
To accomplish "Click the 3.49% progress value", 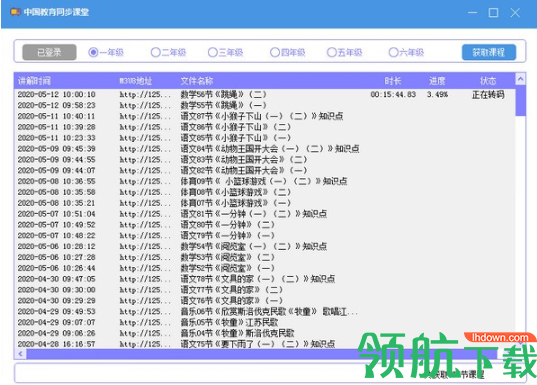I will pos(437,94).
